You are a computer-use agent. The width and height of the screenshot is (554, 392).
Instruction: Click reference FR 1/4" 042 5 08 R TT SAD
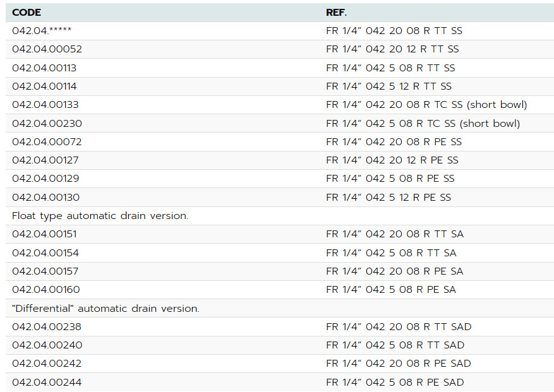(395, 345)
